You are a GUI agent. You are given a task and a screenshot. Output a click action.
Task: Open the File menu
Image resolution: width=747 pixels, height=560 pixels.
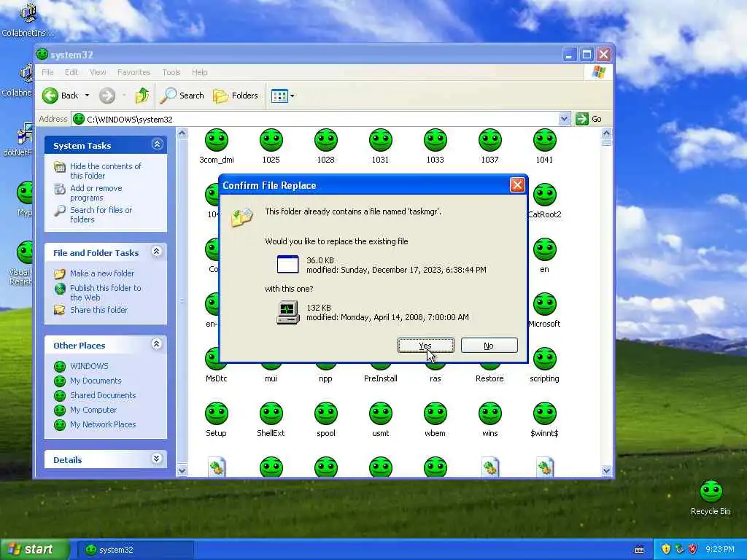[47, 72]
